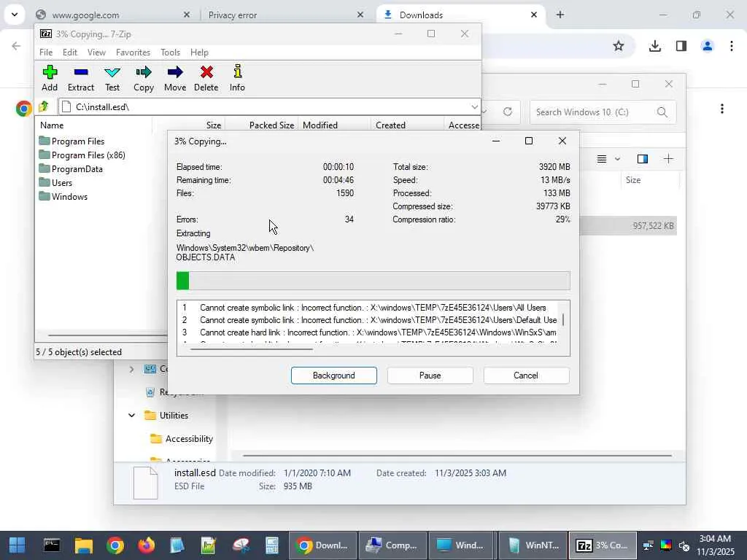The image size is (747, 560).
Task: Click the Info toolbar icon
Action: tap(237, 78)
